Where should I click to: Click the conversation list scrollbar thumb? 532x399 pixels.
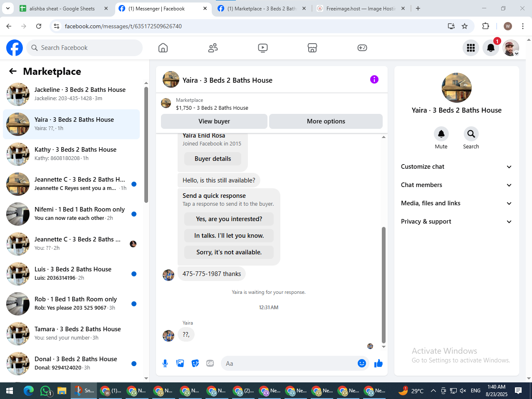point(146,145)
